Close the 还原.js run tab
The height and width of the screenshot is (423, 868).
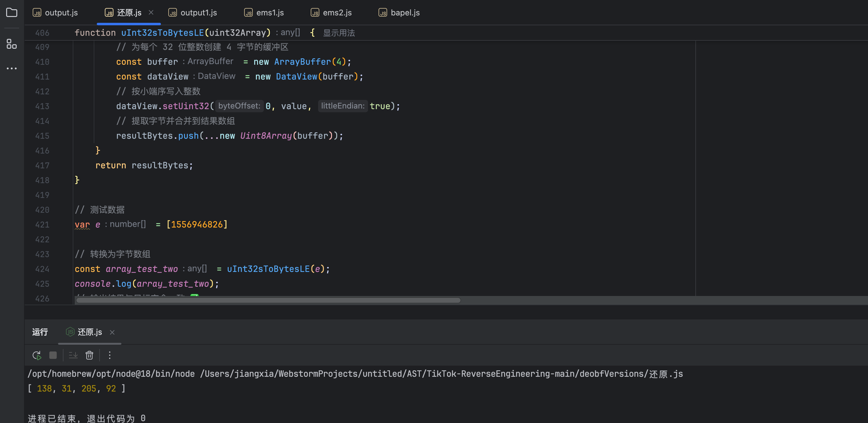point(112,332)
